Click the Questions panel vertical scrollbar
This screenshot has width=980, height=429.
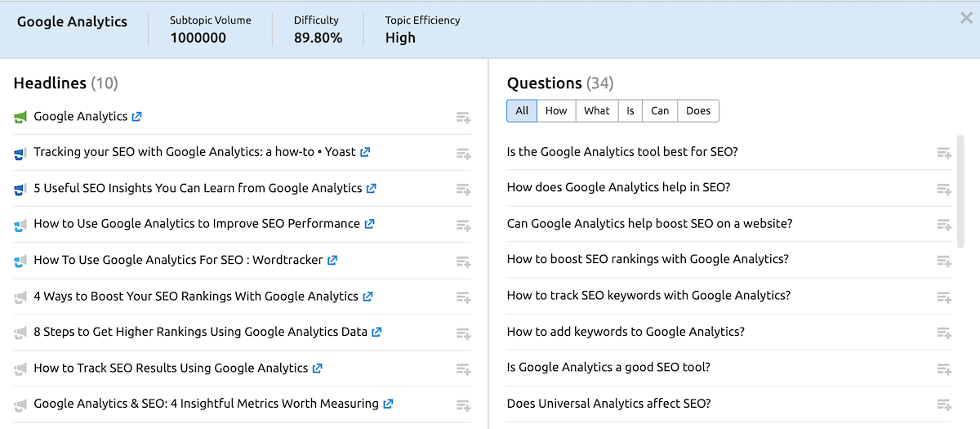[960, 191]
